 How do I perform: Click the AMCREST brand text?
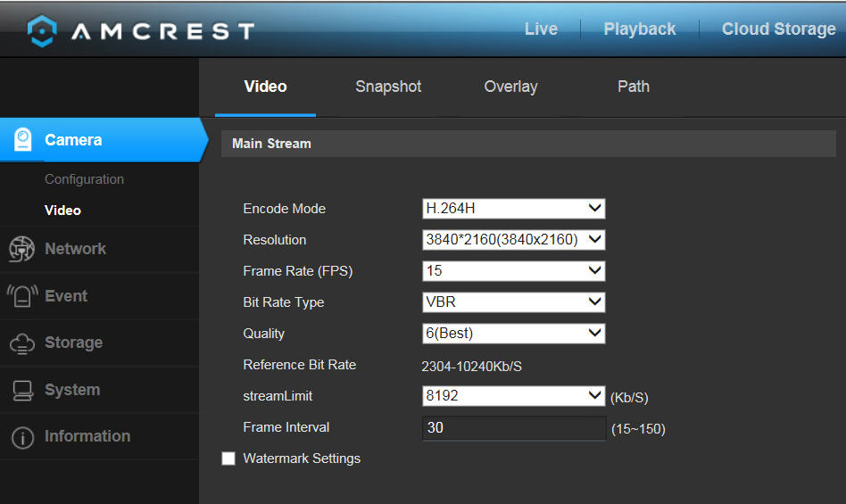tap(162, 31)
